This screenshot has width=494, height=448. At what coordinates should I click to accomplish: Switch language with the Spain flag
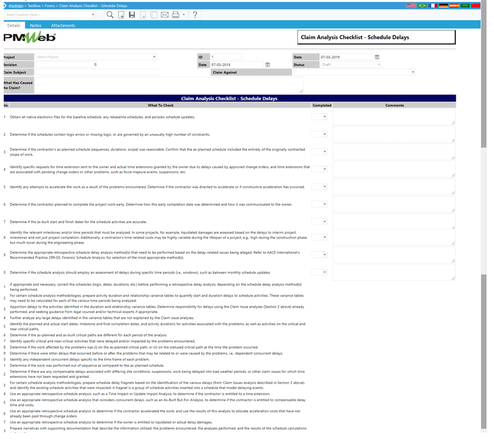click(x=454, y=6)
